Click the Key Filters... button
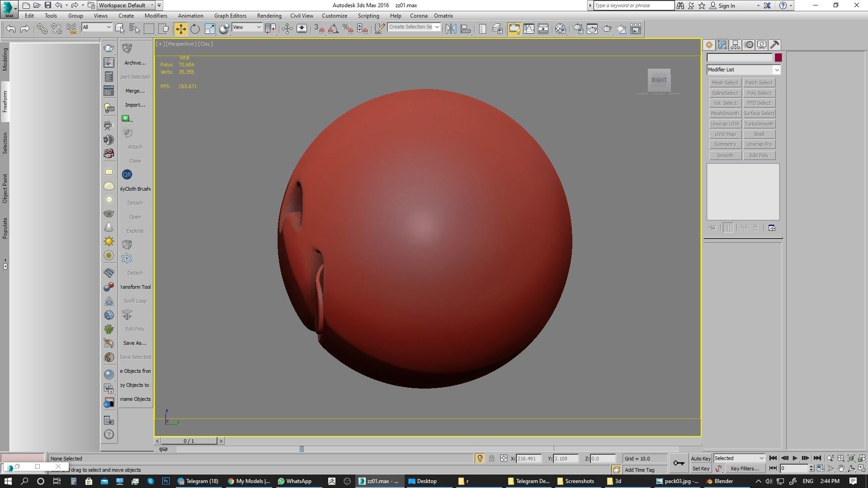This screenshot has height=488, width=868. point(744,469)
